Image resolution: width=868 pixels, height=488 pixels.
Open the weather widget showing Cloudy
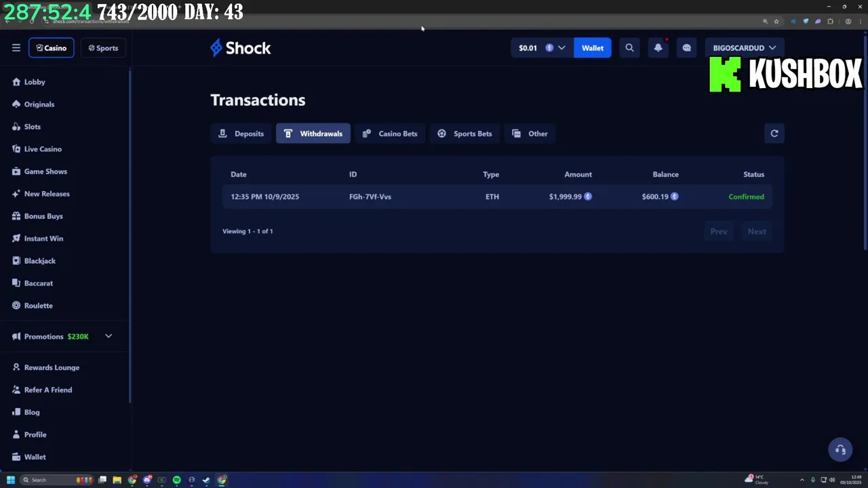point(757,480)
